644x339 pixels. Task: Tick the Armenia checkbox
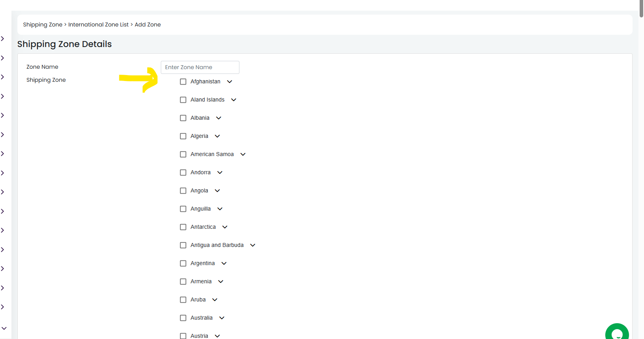click(x=183, y=282)
